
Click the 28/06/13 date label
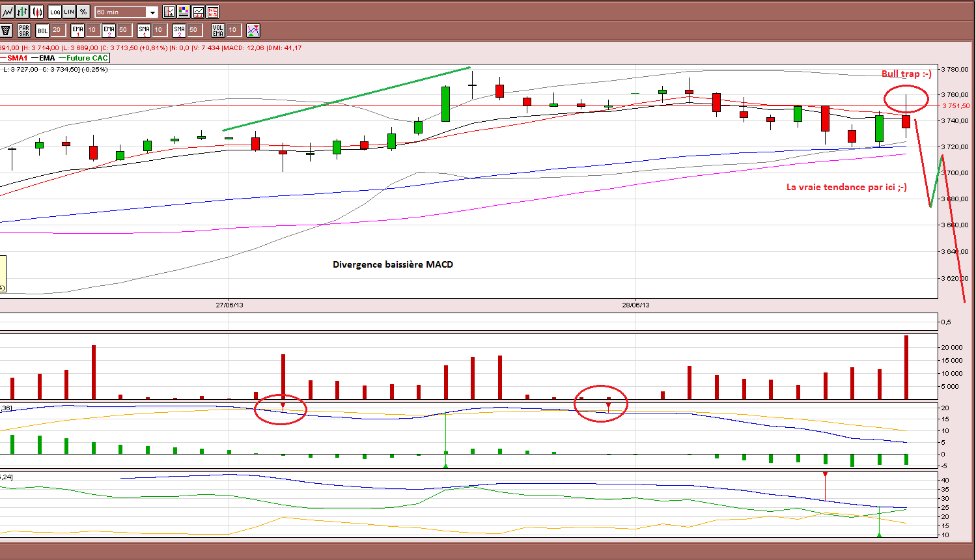coord(635,305)
